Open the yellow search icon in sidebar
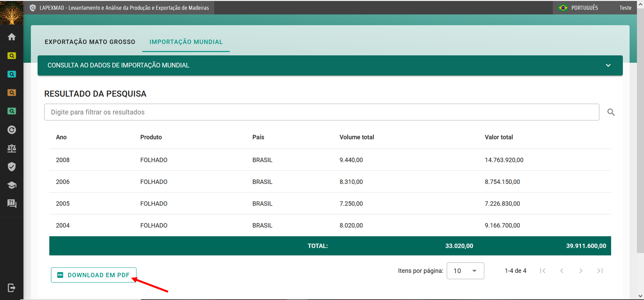 [12, 56]
